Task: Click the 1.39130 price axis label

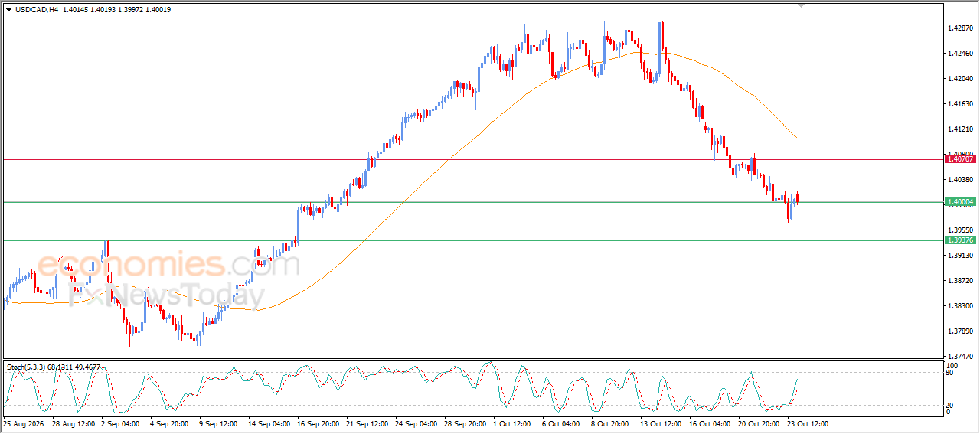Action: click(x=960, y=256)
